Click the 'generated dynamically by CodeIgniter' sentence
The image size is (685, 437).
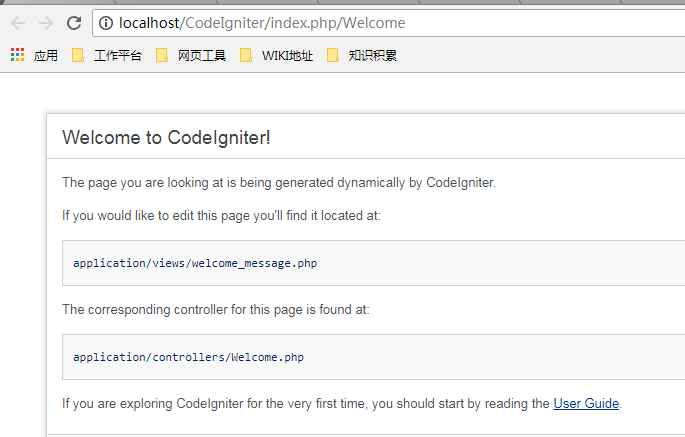[279, 182]
